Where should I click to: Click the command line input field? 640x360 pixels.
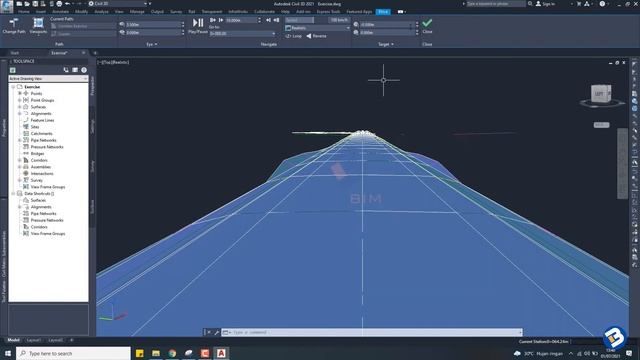click(x=372, y=332)
